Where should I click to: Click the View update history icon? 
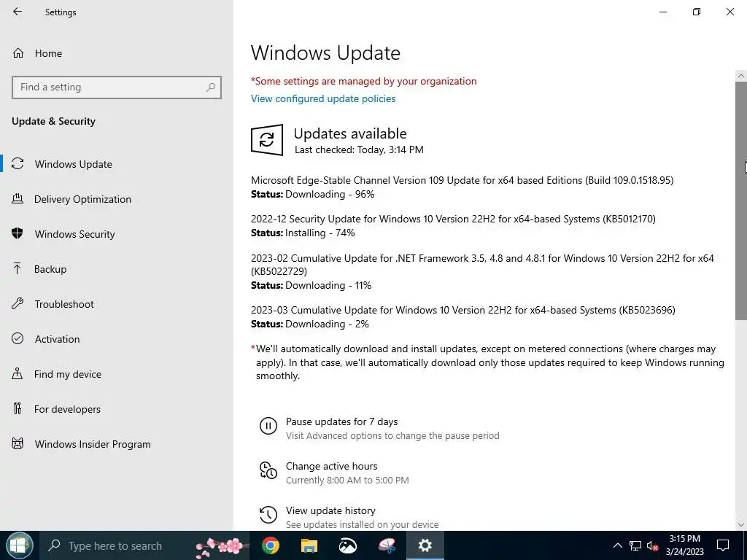tap(268, 514)
